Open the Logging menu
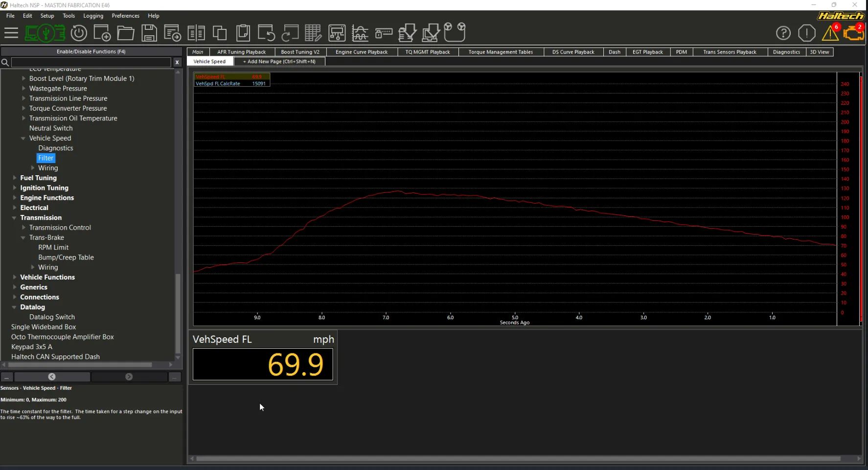Viewport: 868px width, 470px height. [x=93, y=16]
